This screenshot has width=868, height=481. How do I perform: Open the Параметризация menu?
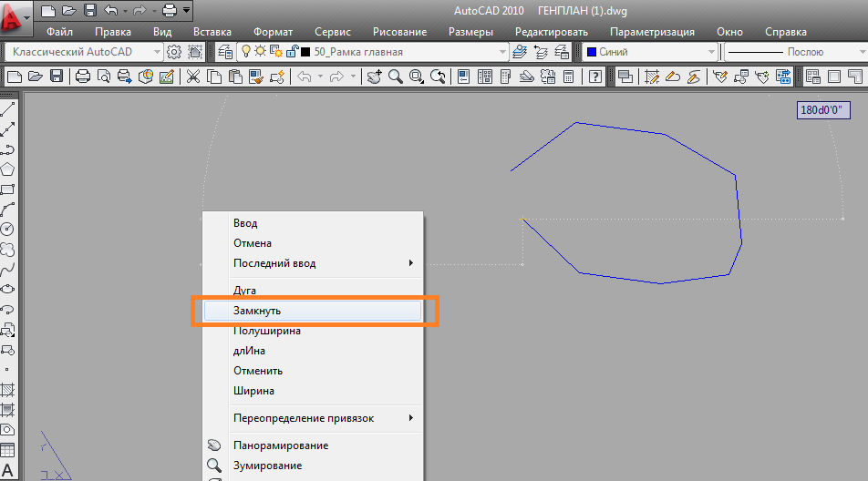point(652,32)
